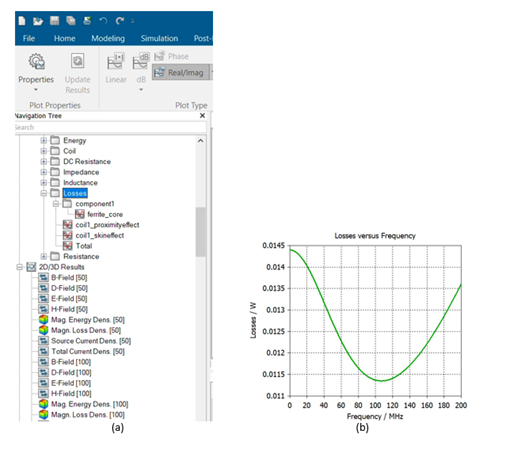The width and height of the screenshot is (525, 457).
Task: Select coil1_skineffect result
Action: (99, 235)
